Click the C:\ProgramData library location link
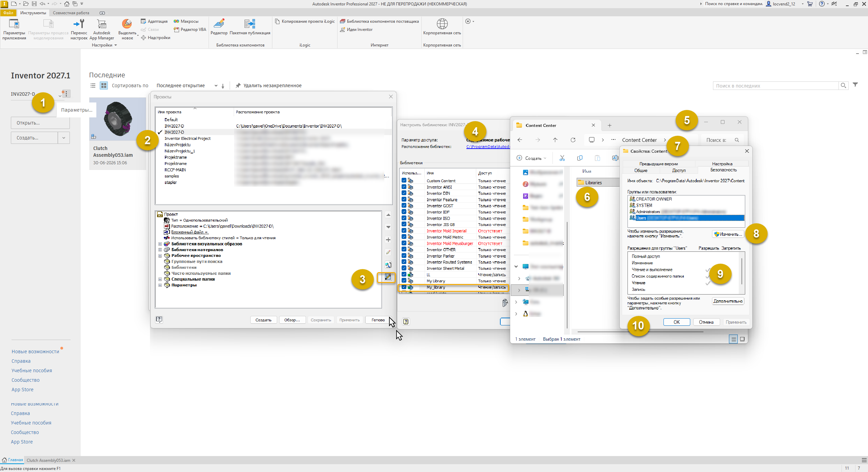The height and width of the screenshot is (472, 868). click(x=488, y=147)
